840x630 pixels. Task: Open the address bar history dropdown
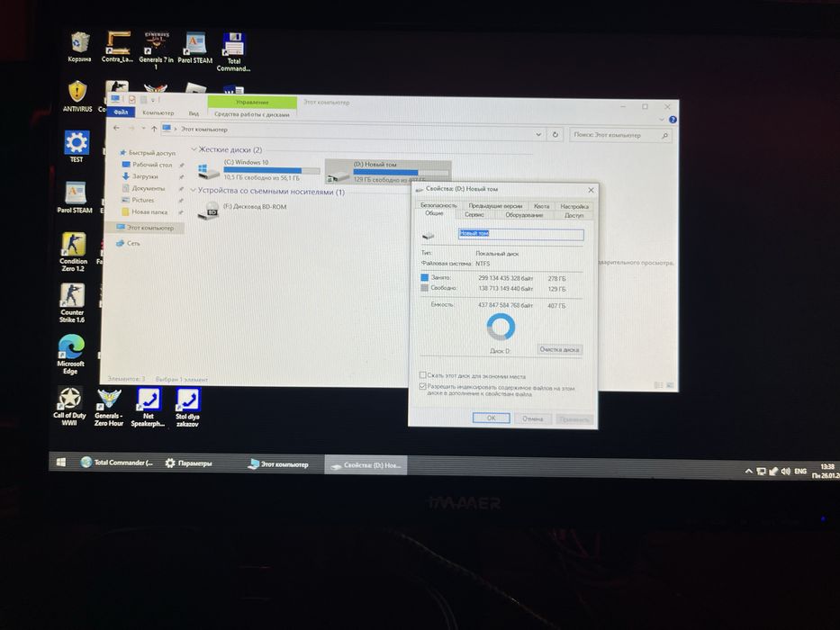click(538, 134)
